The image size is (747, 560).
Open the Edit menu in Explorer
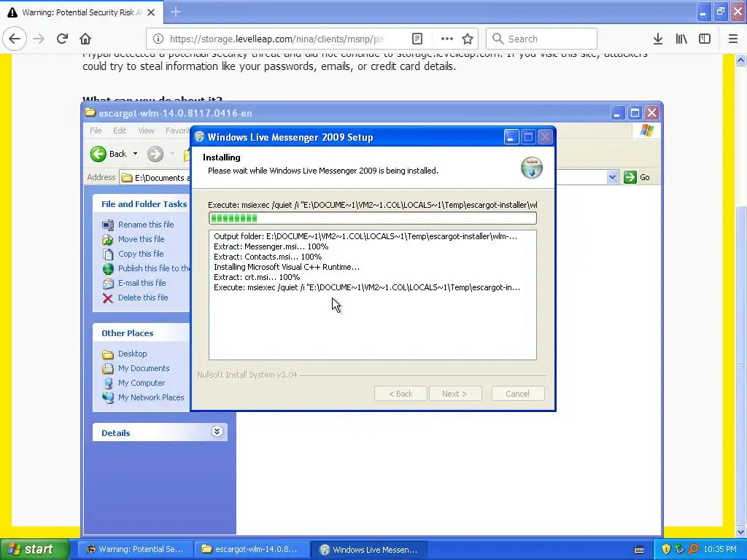120,131
